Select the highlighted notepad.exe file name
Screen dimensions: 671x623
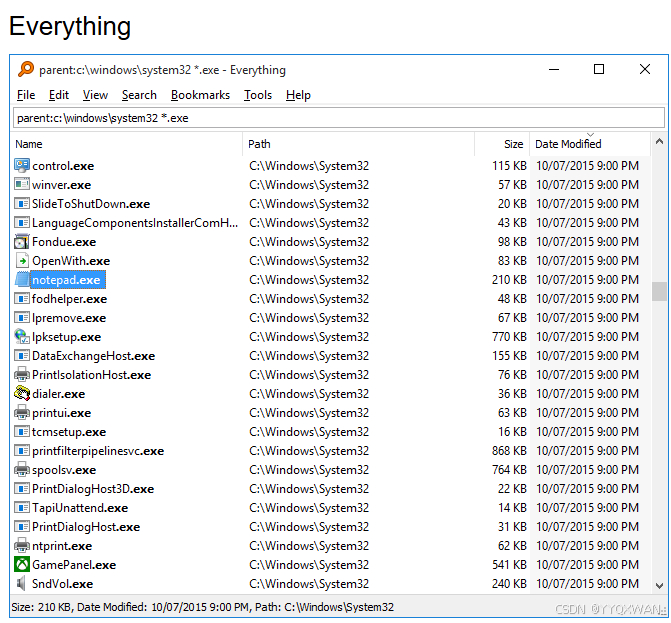pos(68,280)
